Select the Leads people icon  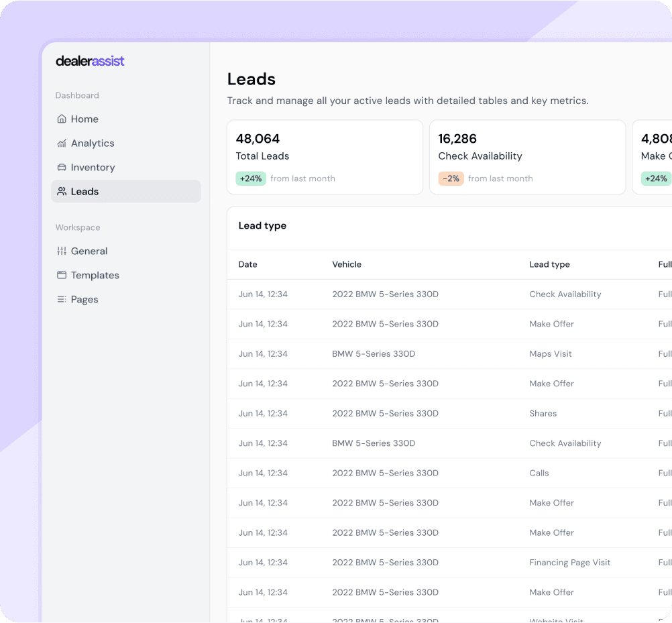click(61, 191)
